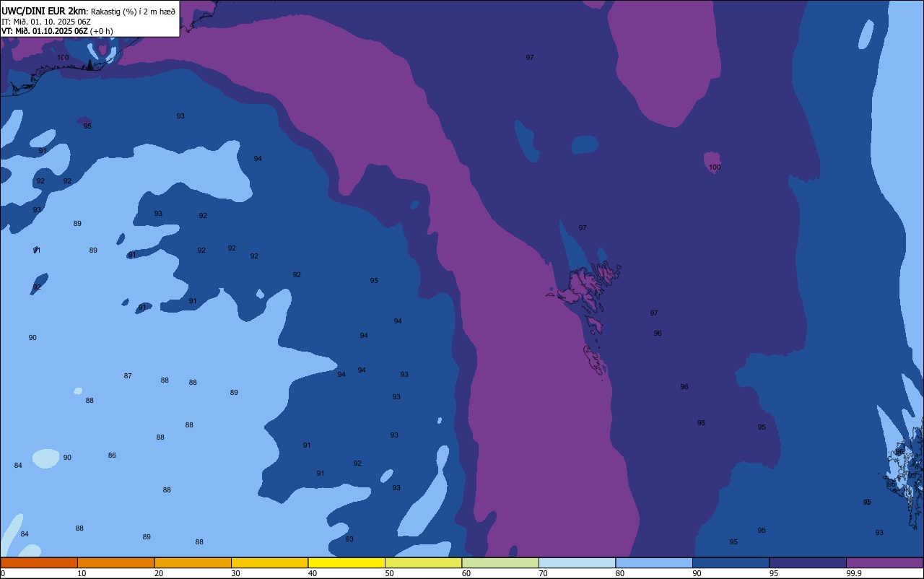This screenshot has width=924, height=579.
Task: Pick the light blue 80–90 legend swatch
Action: (x=654, y=562)
